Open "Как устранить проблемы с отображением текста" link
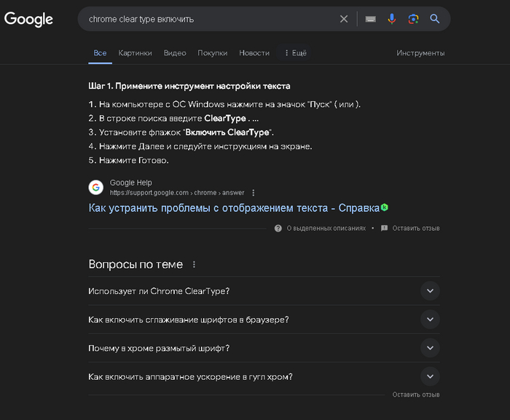This screenshot has height=420, width=510. click(234, 208)
